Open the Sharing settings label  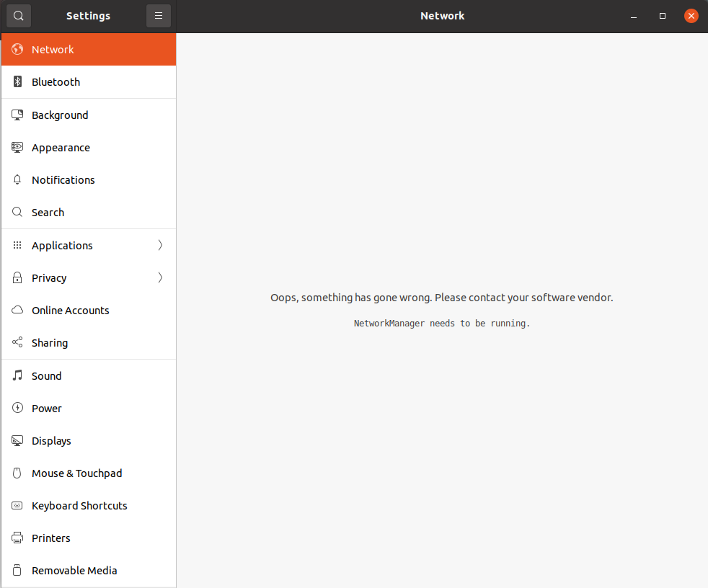[x=50, y=343]
